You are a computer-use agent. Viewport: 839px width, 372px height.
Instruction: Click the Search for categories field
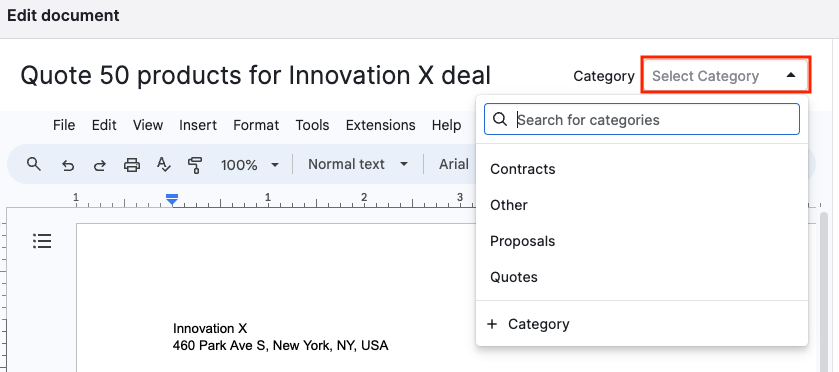coord(642,119)
